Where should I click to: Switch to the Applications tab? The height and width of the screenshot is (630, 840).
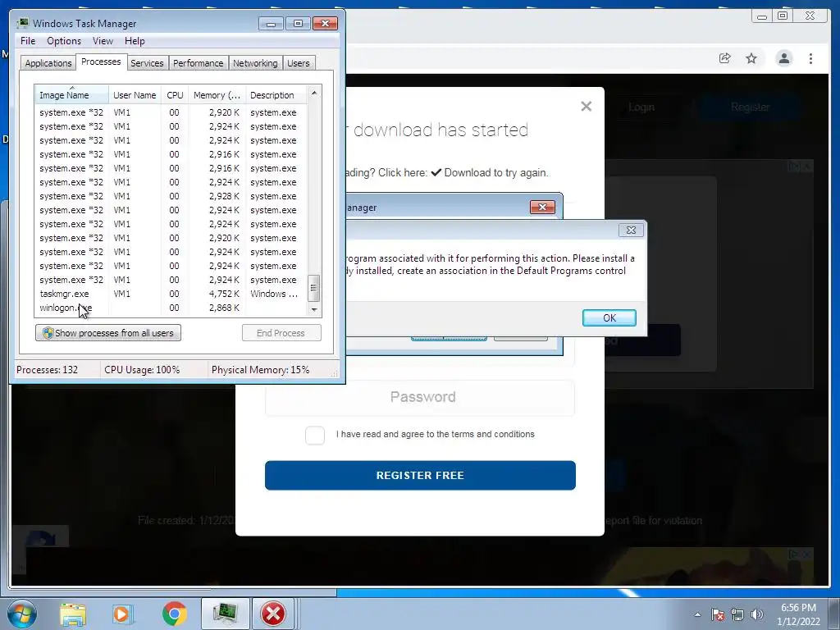click(x=48, y=63)
